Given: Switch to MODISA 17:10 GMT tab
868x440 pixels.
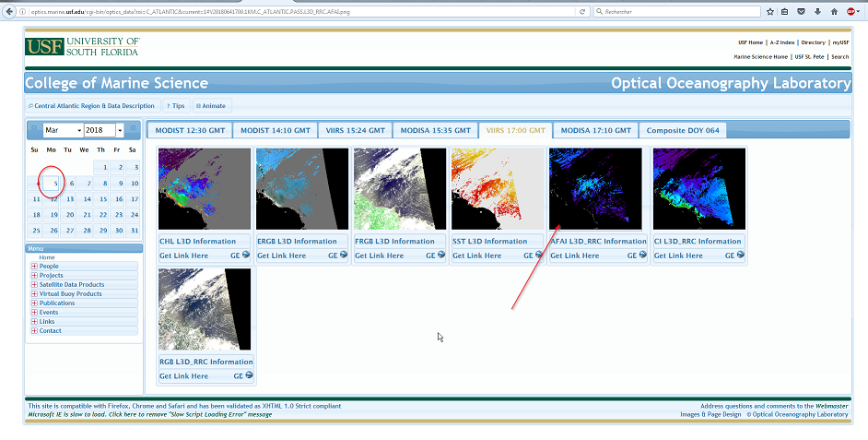Looking at the screenshot, I should point(594,130).
